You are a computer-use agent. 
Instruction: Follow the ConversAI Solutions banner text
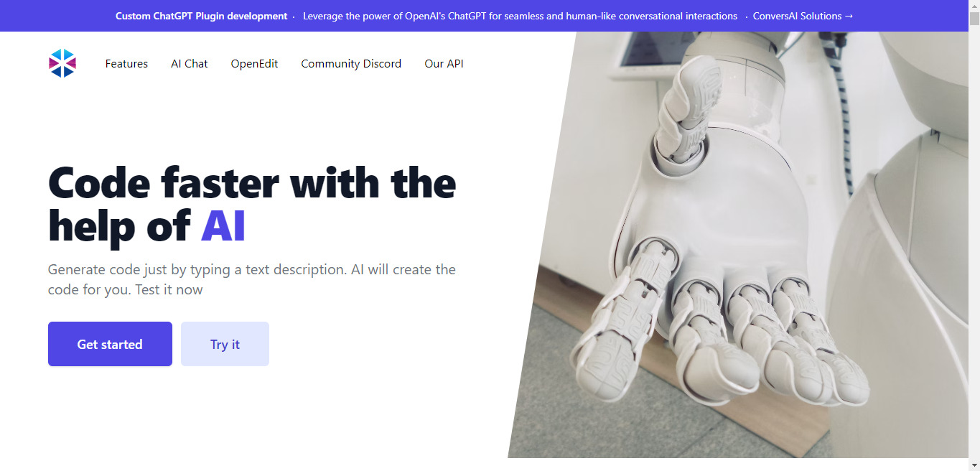coord(797,16)
